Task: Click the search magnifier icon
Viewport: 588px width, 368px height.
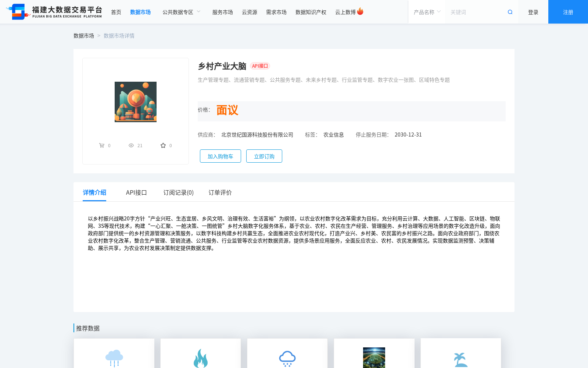Action: point(510,12)
